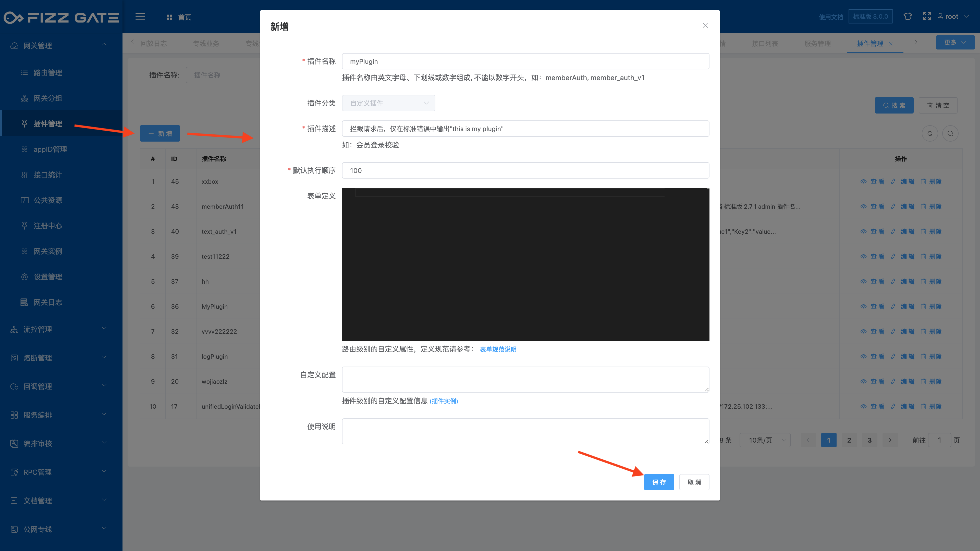Open 注册中心 in the sidebar

(61, 226)
